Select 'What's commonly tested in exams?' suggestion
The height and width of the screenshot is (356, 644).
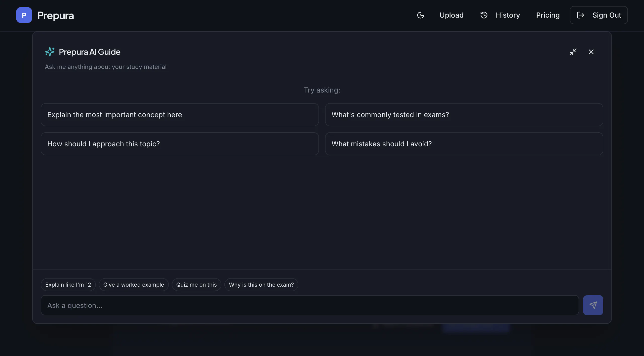coord(464,115)
